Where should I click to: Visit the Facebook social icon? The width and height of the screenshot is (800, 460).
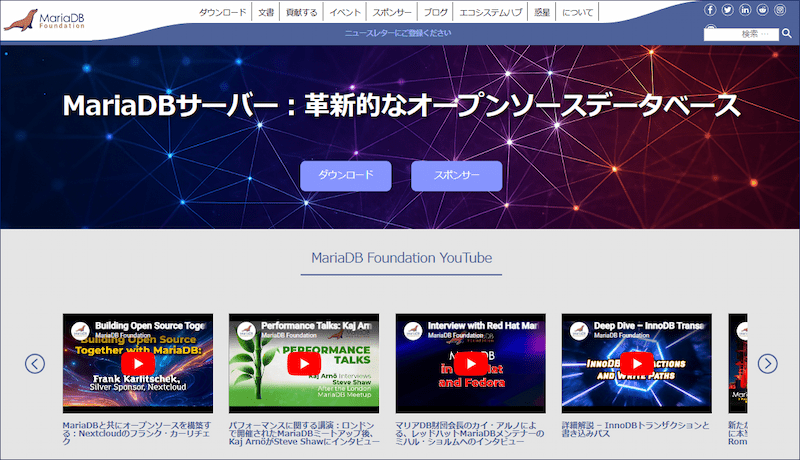(710, 10)
